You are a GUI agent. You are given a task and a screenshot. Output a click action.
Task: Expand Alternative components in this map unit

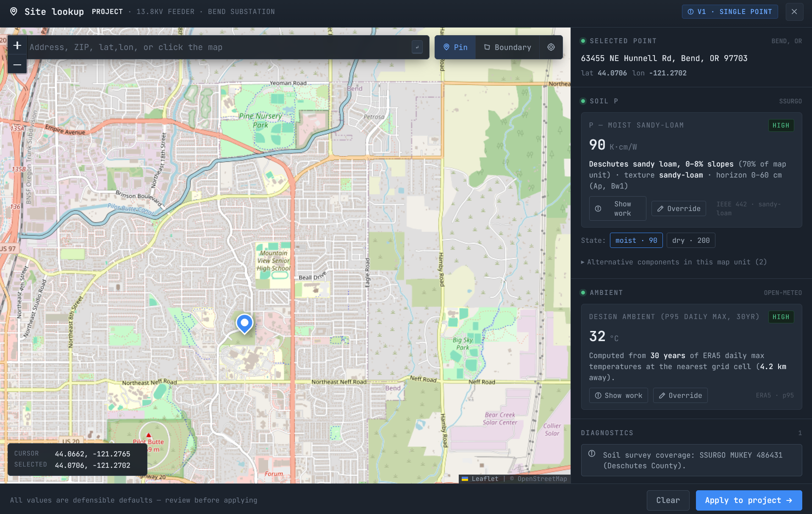[674, 262]
